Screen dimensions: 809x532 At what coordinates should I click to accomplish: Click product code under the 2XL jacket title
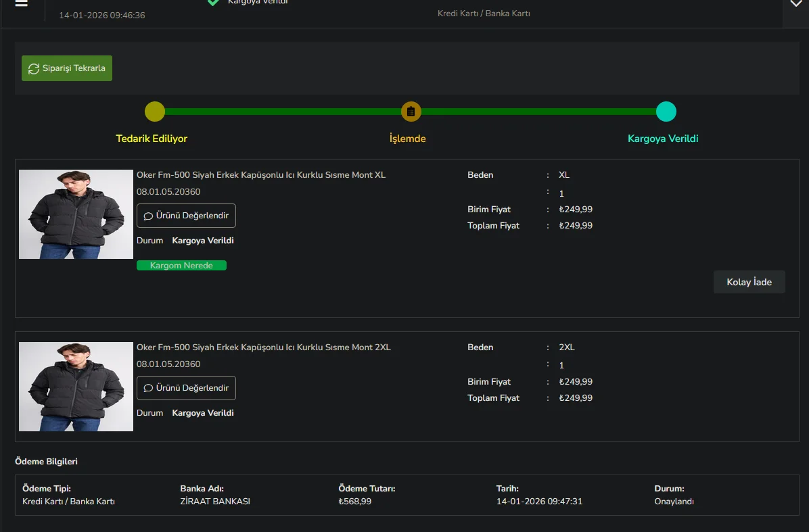point(168,364)
